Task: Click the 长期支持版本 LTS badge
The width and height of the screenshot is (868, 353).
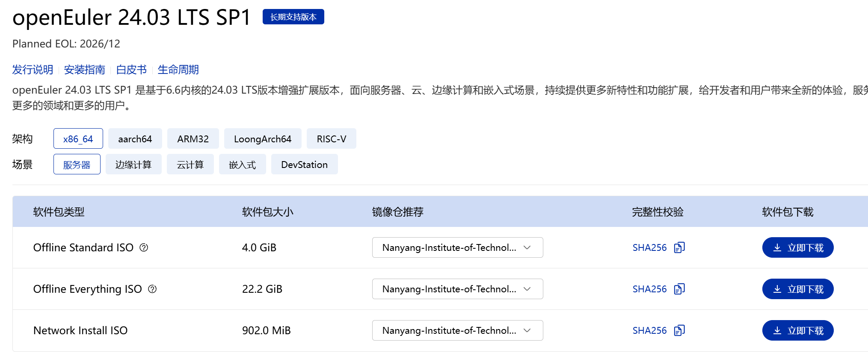Action: (x=293, y=17)
